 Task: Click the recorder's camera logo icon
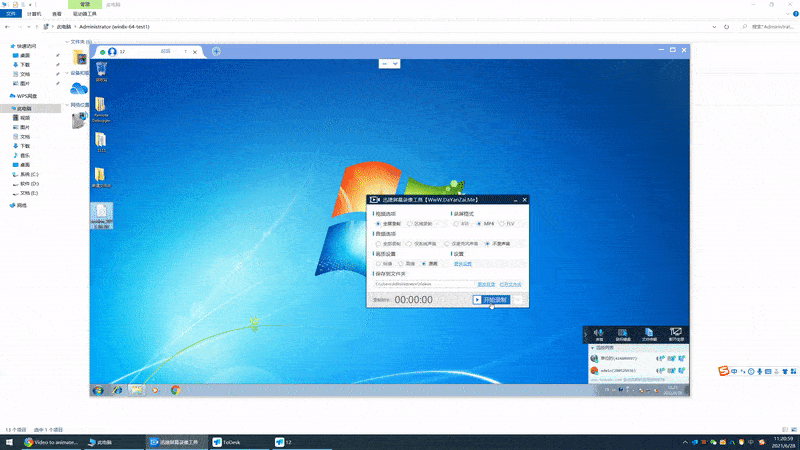pyautogui.click(x=374, y=199)
